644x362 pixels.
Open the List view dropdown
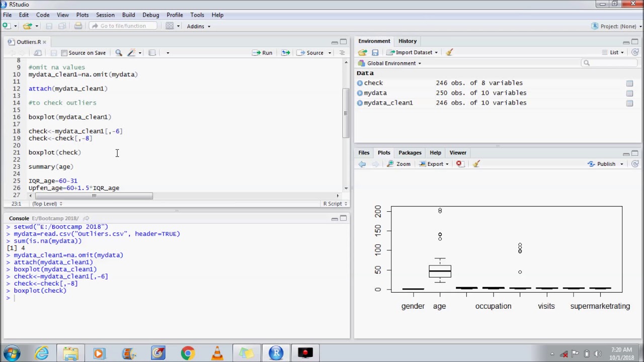[x=613, y=52]
